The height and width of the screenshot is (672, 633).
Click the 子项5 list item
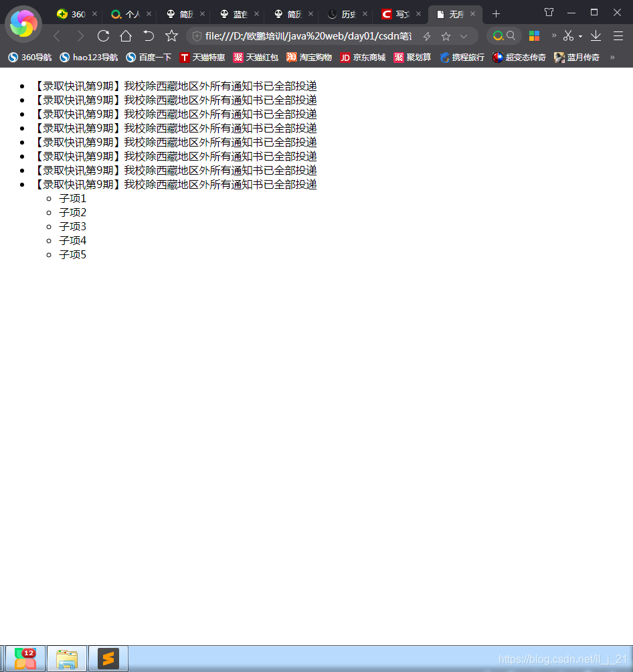click(72, 254)
